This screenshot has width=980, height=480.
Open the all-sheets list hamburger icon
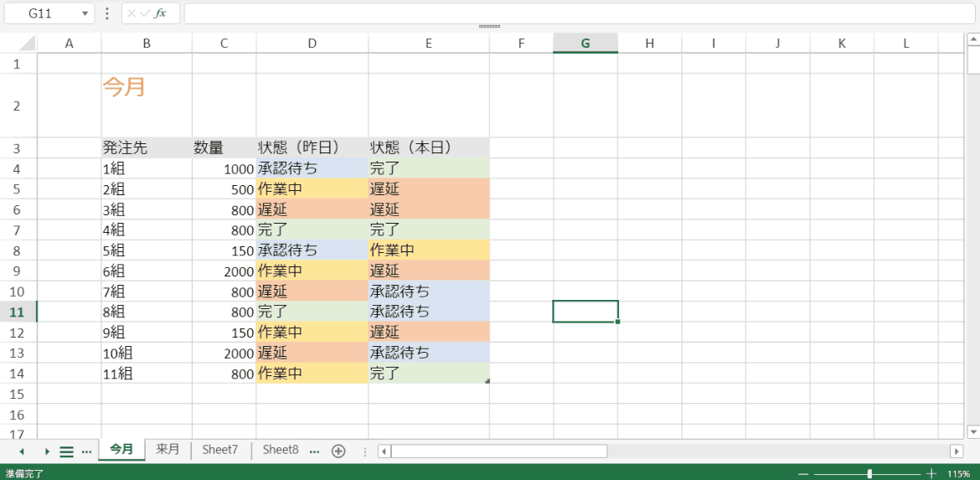[x=66, y=452]
